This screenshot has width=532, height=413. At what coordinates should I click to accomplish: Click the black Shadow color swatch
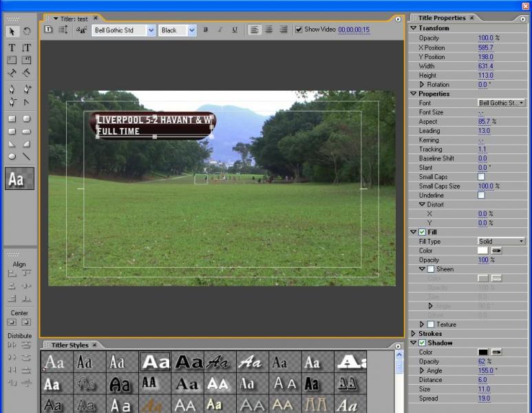pos(483,352)
